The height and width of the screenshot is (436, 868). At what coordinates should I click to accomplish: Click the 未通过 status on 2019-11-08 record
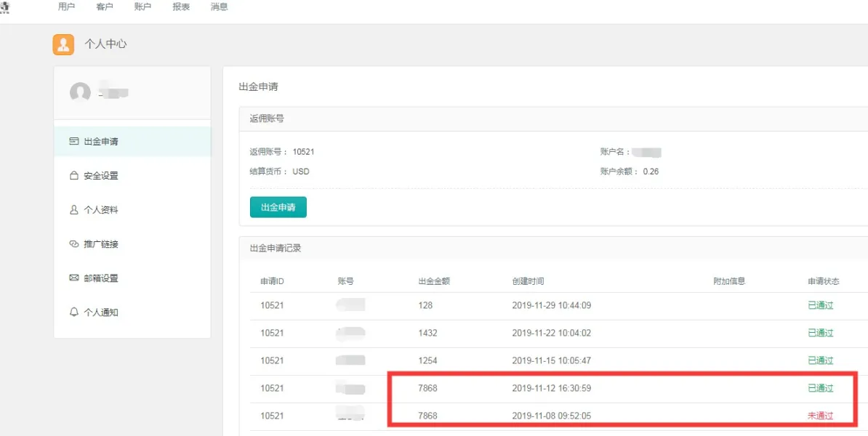(x=820, y=416)
